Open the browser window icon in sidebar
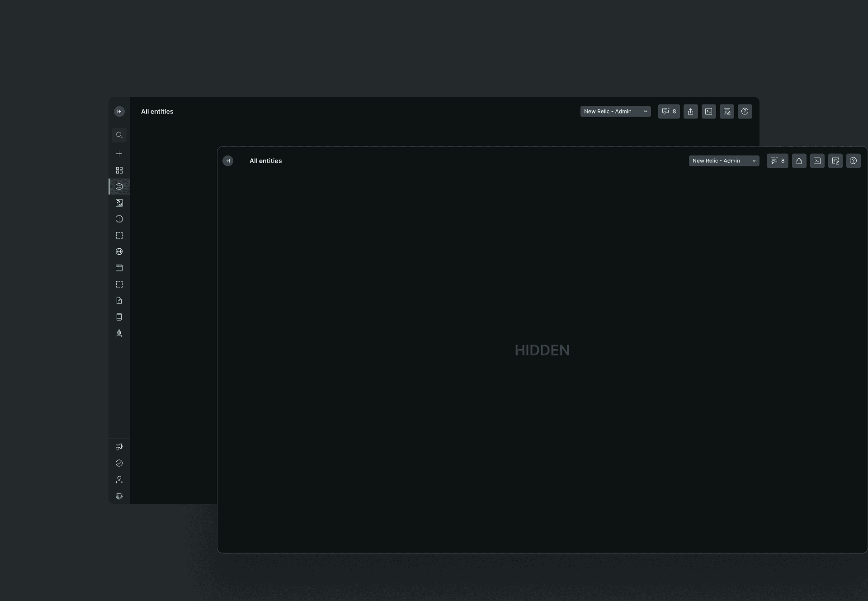This screenshot has width=868, height=601. click(119, 268)
